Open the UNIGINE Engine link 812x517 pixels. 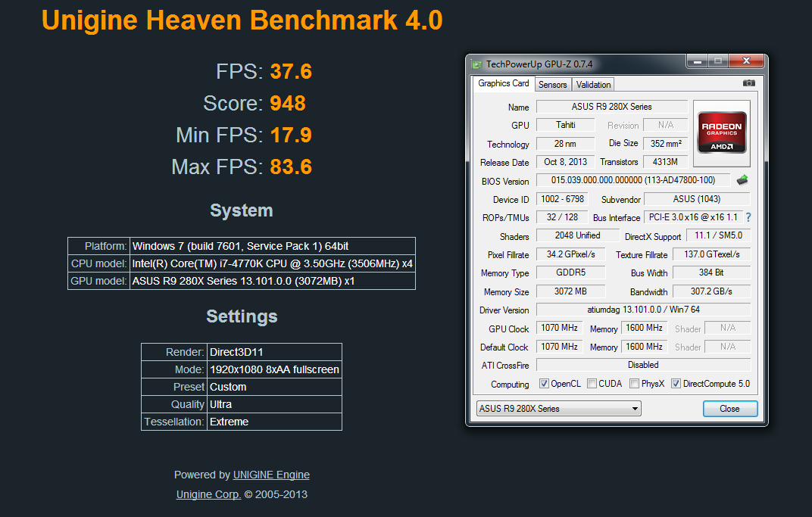271,475
